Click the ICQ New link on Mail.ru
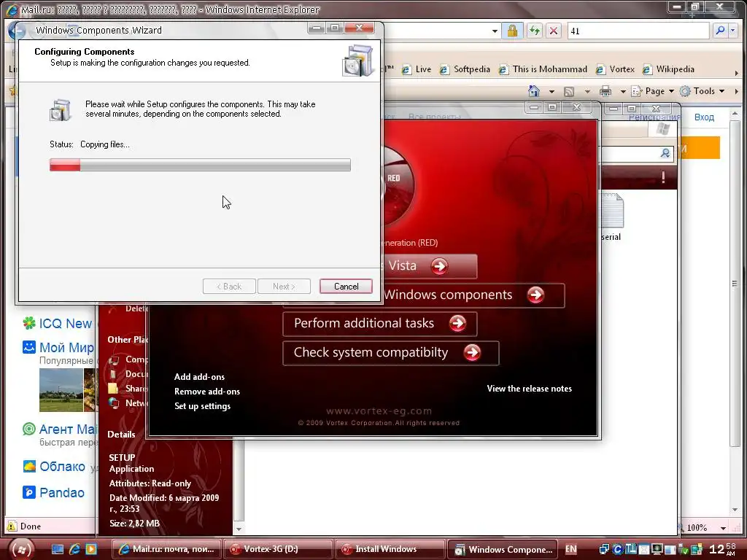 coord(65,323)
